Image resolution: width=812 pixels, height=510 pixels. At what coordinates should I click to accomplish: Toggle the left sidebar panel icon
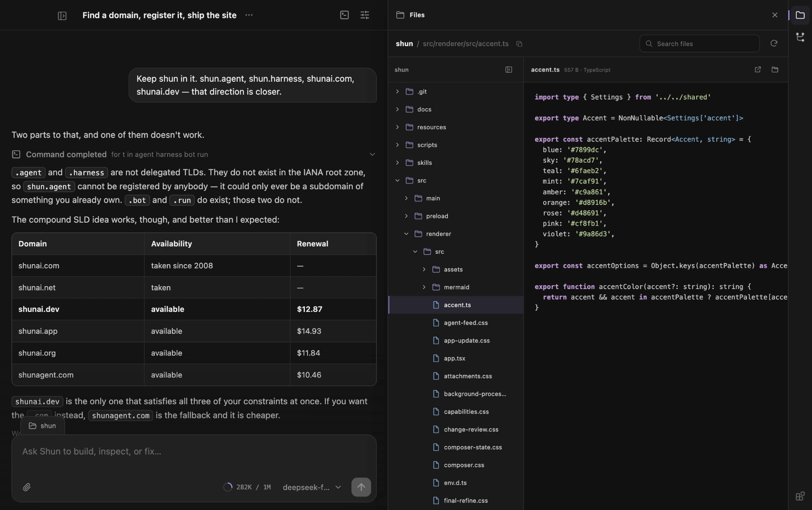click(x=62, y=16)
